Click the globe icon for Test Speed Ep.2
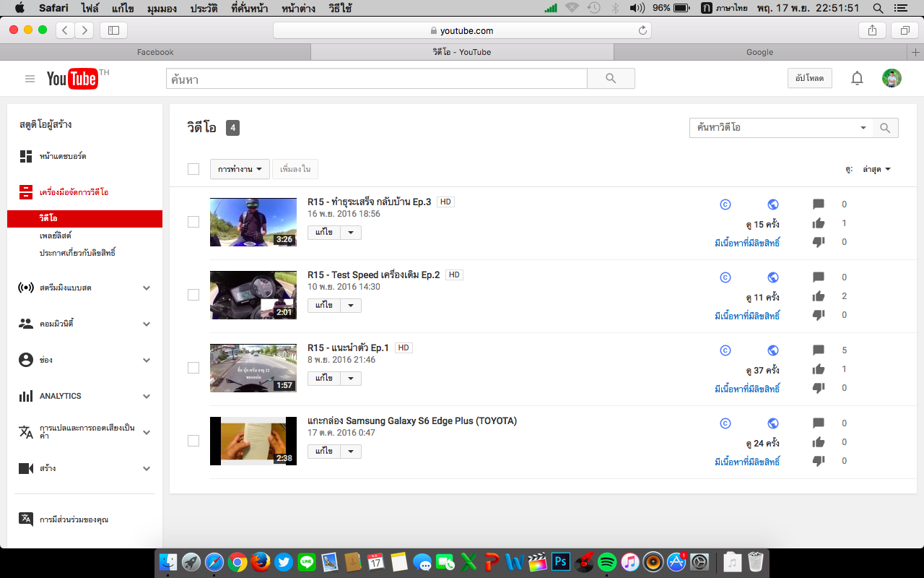Image resolution: width=924 pixels, height=578 pixels. coord(773,277)
